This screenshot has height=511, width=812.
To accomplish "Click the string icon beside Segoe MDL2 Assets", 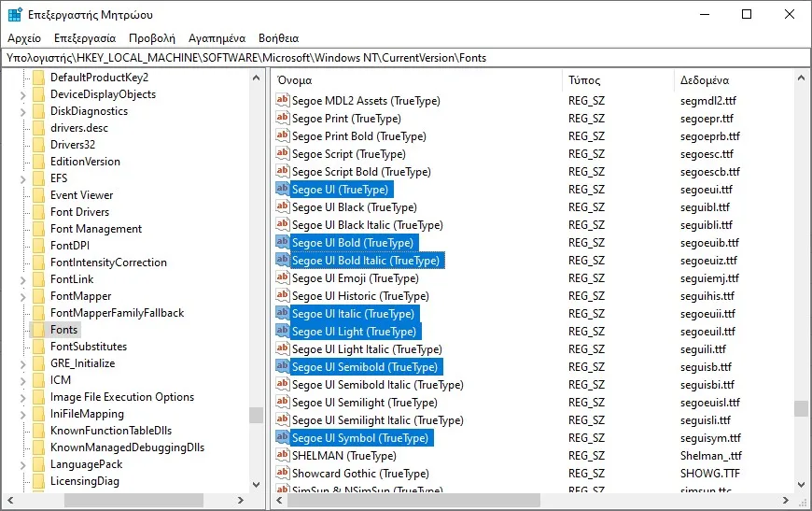I will 282,100.
